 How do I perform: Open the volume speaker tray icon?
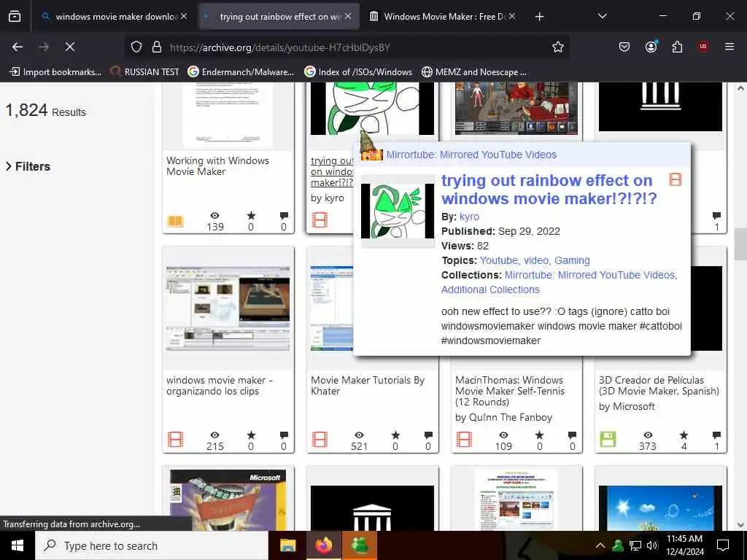[x=652, y=545]
